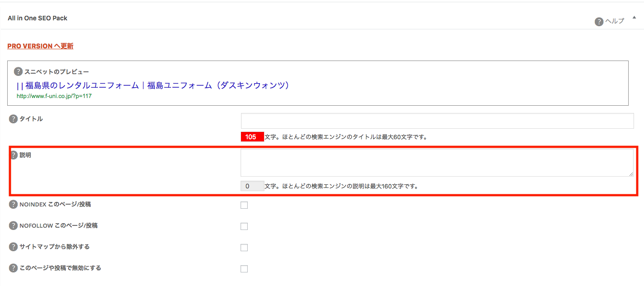Show help for サイトマップから除外する
Viewport: 644px width, 286px height.
(x=14, y=247)
